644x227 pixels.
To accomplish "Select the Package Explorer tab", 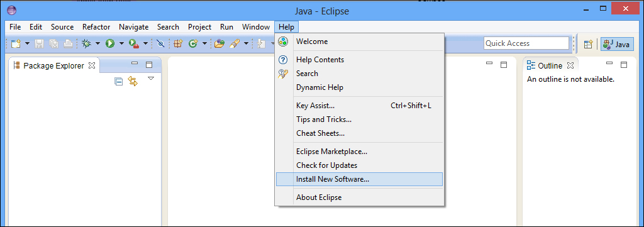I will 54,65.
